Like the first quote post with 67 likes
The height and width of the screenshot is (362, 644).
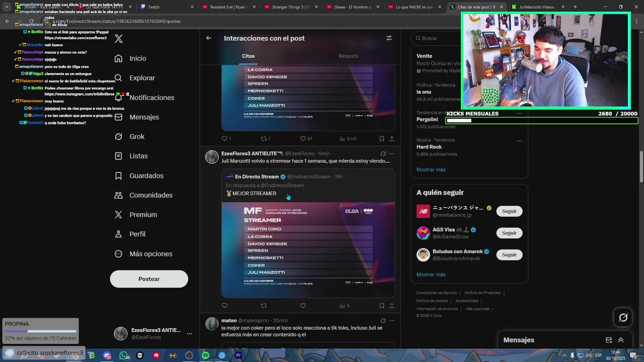pos(307,139)
